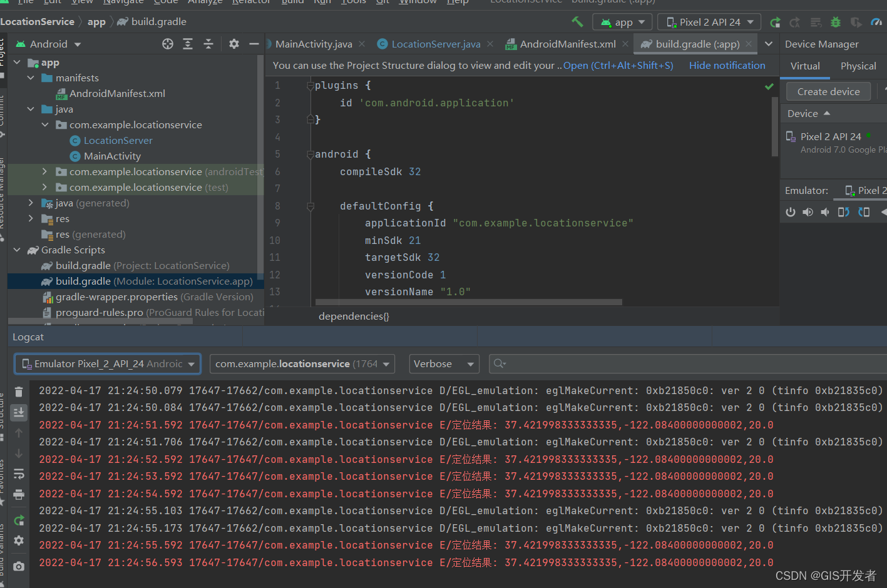Select MainActivity class in tree
Image resolution: width=887 pixels, height=588 pixels.
point(112,156)
